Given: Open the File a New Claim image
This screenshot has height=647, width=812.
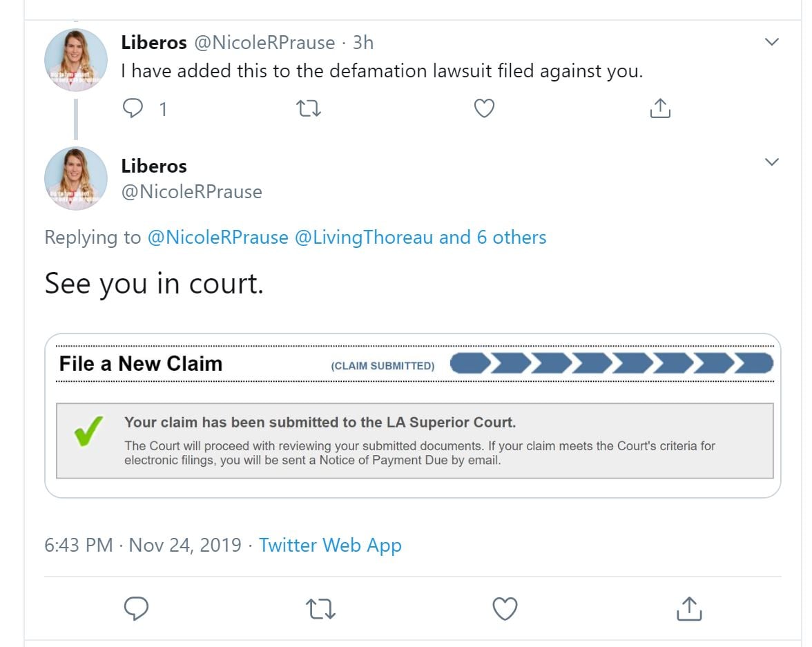Looking at the screenshot, I should [412, 415].
